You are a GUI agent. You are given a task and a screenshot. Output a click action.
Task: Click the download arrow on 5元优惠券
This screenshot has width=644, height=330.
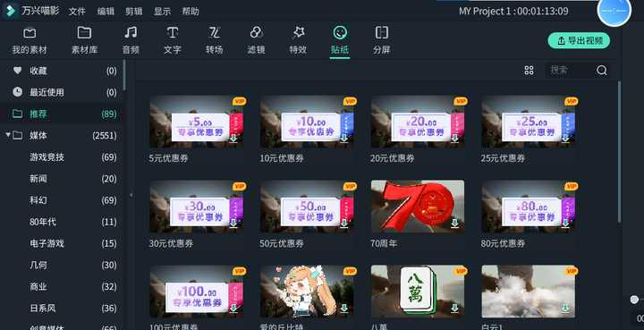click(x=233, y=139)
